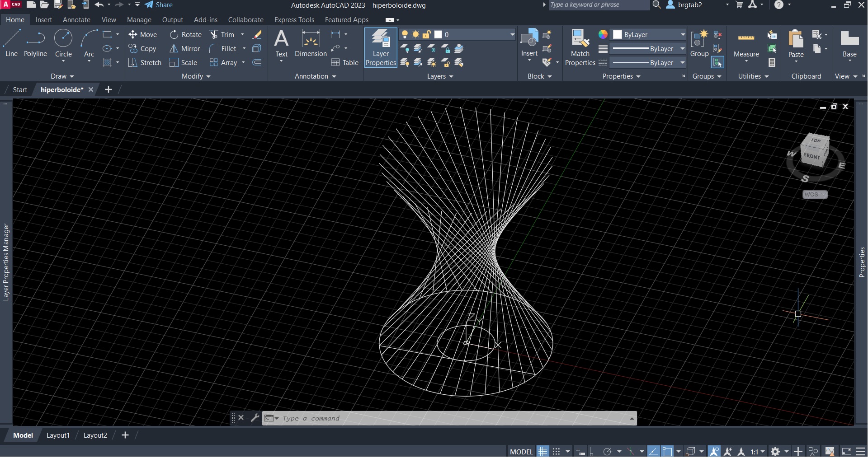Open the Start file tab
This screenshot has width=868, height=458.
point(20,90)
